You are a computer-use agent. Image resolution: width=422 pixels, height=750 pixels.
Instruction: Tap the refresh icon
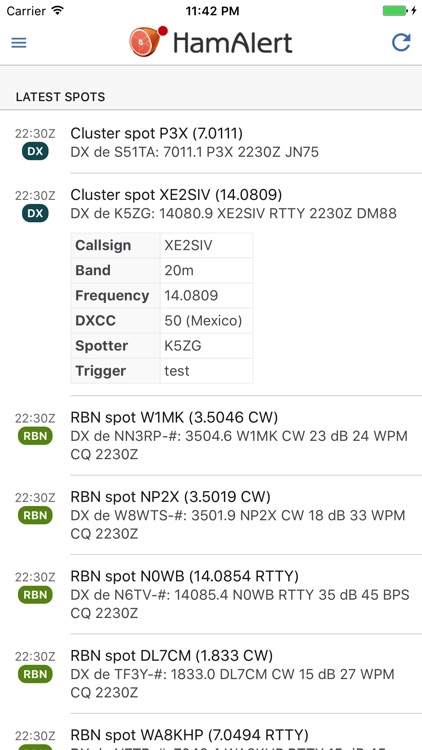[401, 43]
